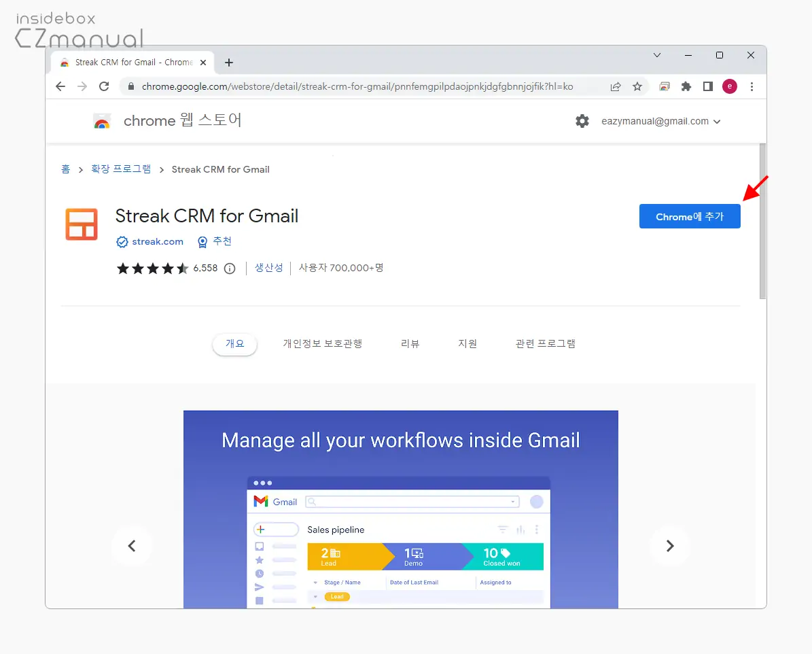The image size is (812, 654).
Task: Open the Extensions puzzle icon
Action: coord(686,86)
